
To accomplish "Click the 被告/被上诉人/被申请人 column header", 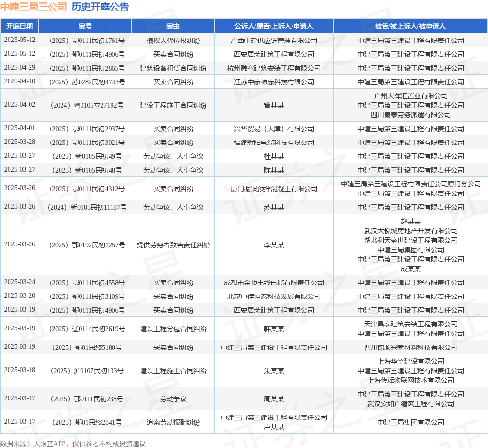I will point(410,26).
